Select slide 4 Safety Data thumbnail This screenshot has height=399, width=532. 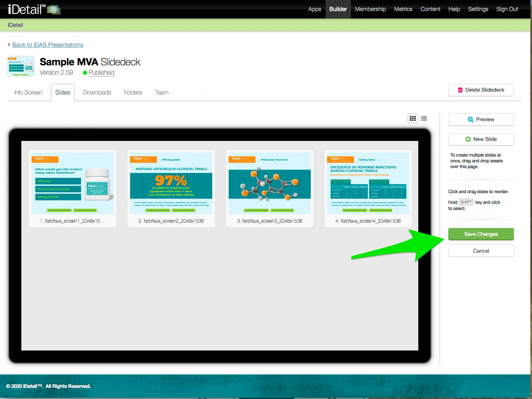tap(368, 183)
